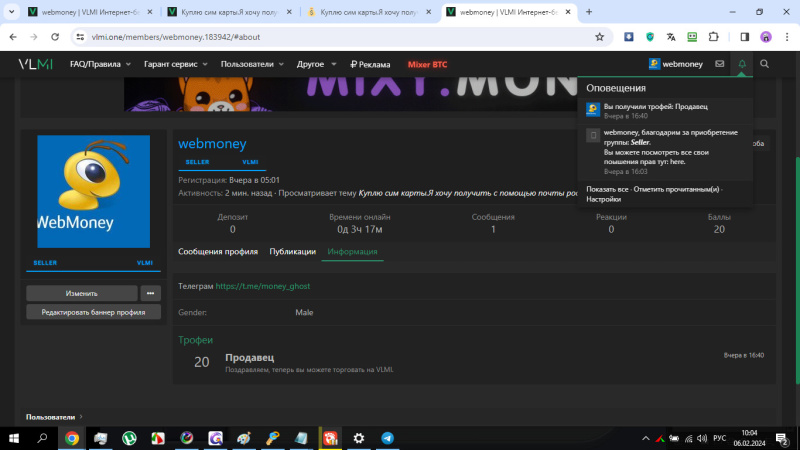
Task: Open the Продавец trophy notification
Action: [665, 111]
